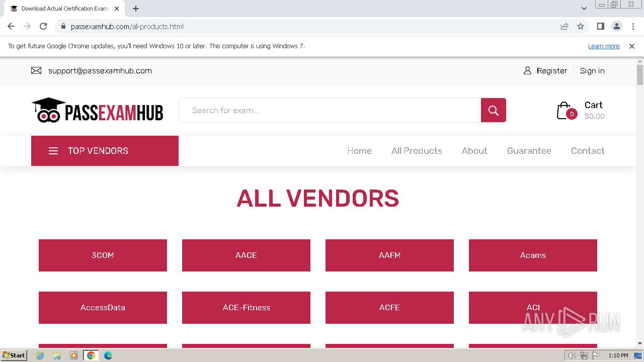Click the Learn more link
This screenshot has width=644, height=362.
click(604, 46)
